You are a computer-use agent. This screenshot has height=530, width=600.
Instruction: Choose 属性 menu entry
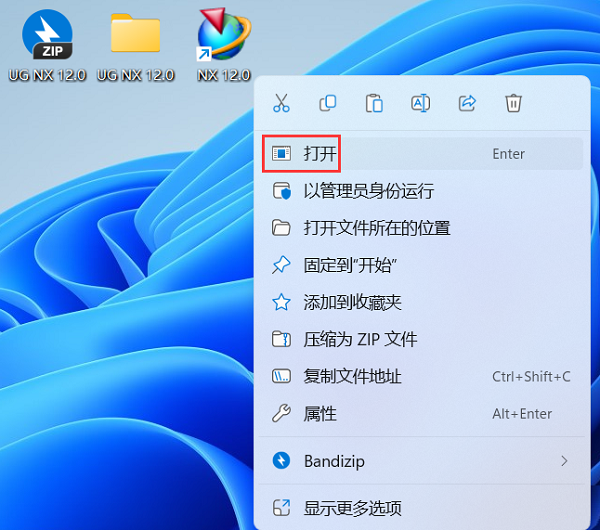point(422,414)
